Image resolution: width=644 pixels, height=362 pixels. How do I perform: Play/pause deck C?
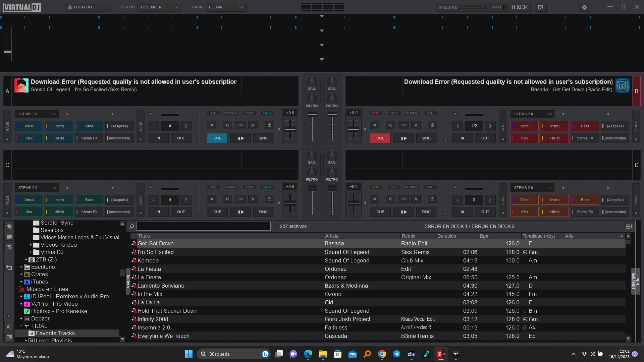click(x=240, y=212)
